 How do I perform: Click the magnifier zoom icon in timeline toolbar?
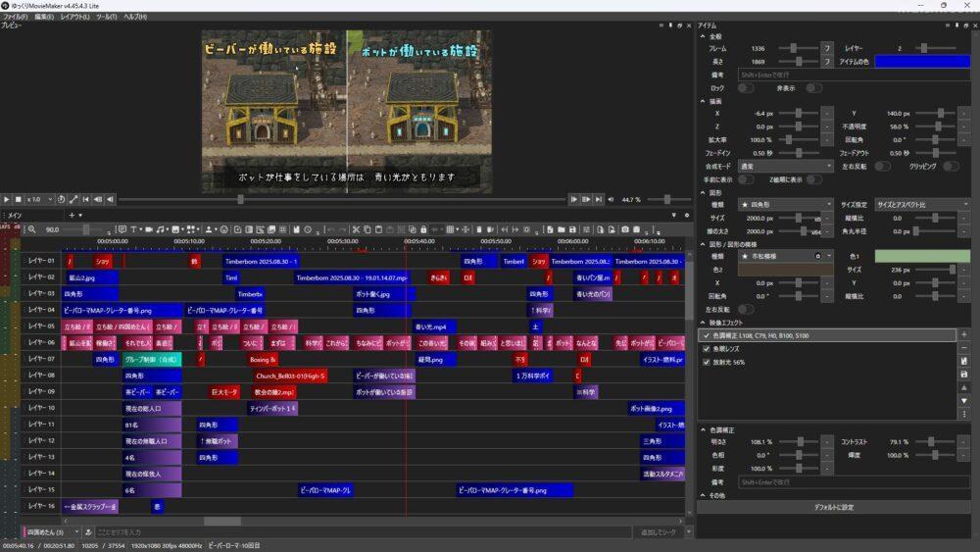pyautogui.click(x=32, y=229)
